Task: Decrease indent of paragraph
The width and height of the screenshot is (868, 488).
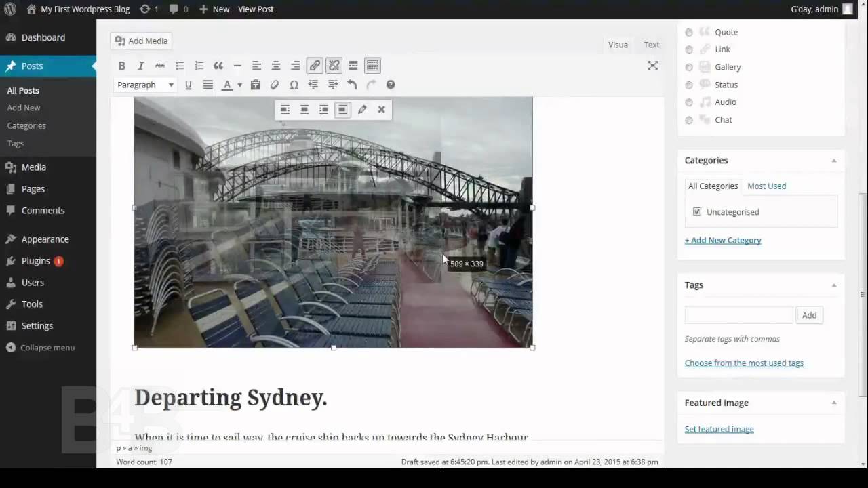Action: click(x=313, y=85)
